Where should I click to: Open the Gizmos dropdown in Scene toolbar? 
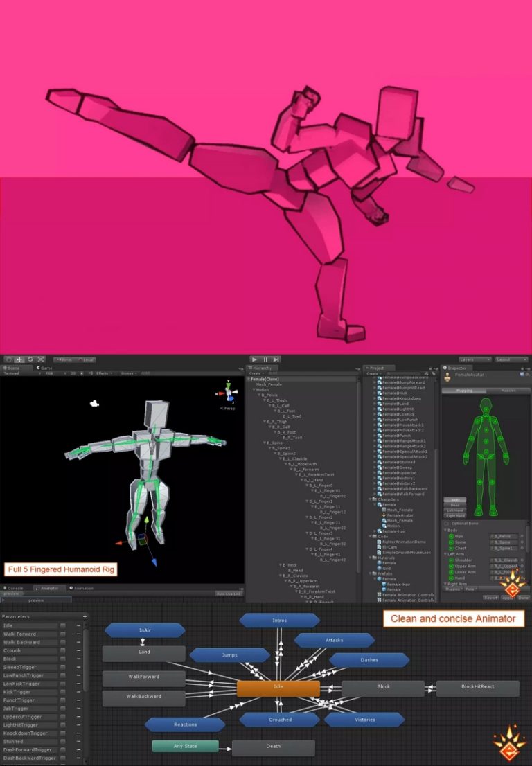click(128, 373)
